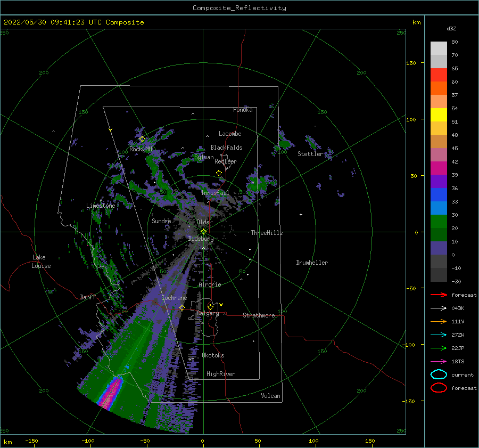This screenshot has width=479, height=448.
Task: Click the dBZ scale heading
Action: pyautogui.click(x=451, y=29)
